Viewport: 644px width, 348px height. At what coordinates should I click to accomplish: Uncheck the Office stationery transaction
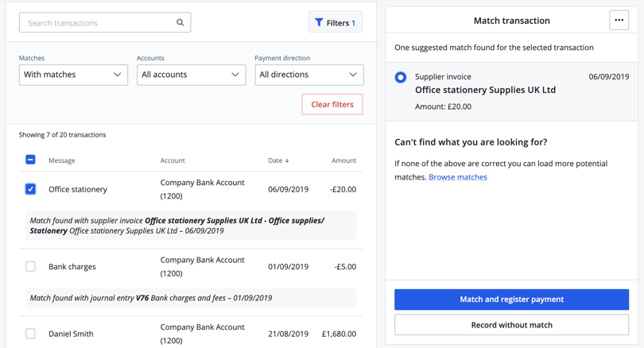point(30,189)
